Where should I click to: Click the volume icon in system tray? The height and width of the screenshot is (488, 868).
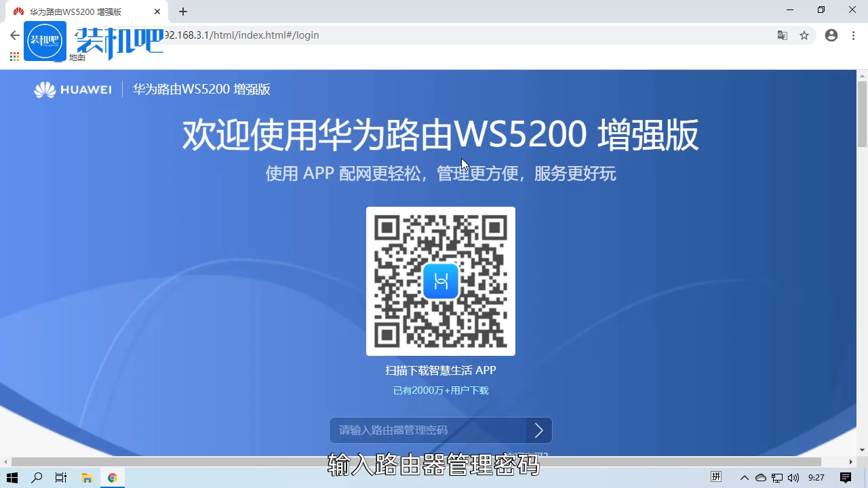[x=795, y=477]
